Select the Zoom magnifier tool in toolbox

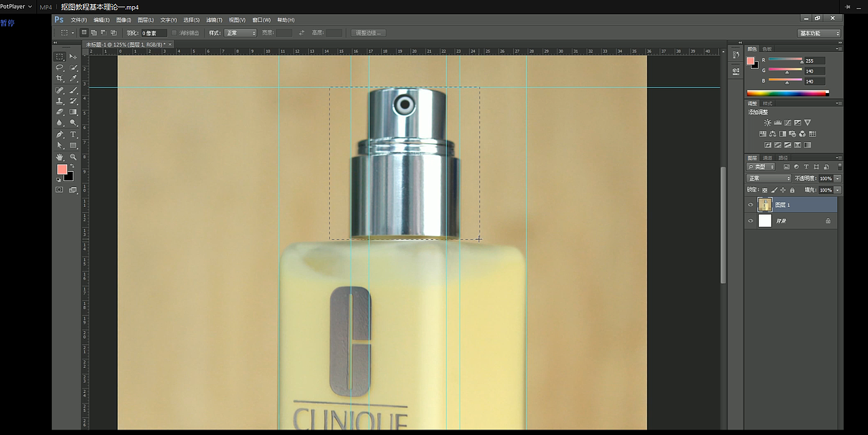click(x=73, y=157)
